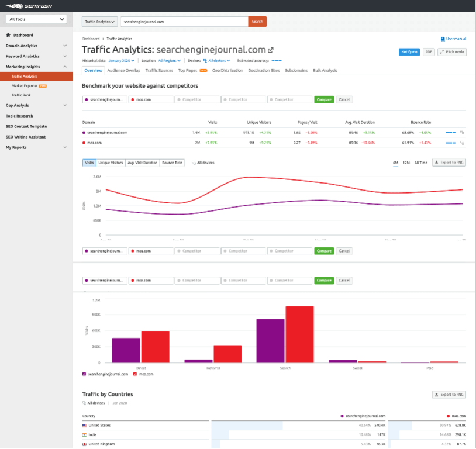Switch the chart metric to Bounce Rate

click(x=172, y=163)
